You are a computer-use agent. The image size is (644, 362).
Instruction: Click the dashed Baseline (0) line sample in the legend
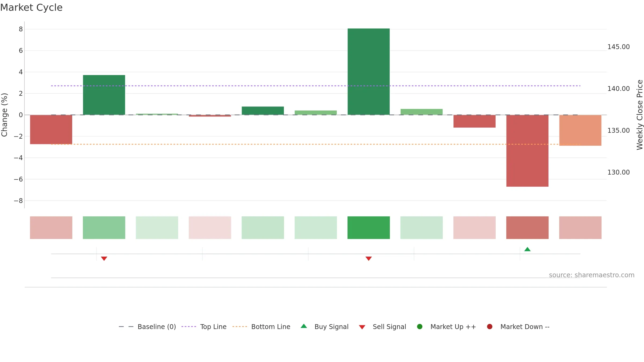(126, 327)
